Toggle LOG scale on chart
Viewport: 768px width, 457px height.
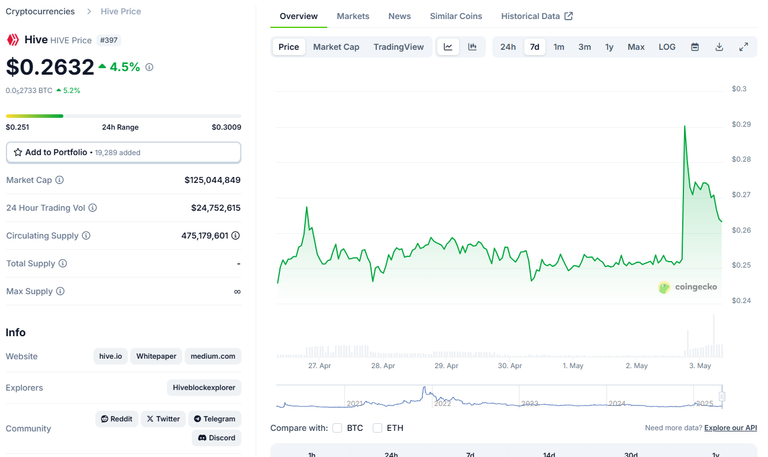pyautogui.click(x=667, y=47)
